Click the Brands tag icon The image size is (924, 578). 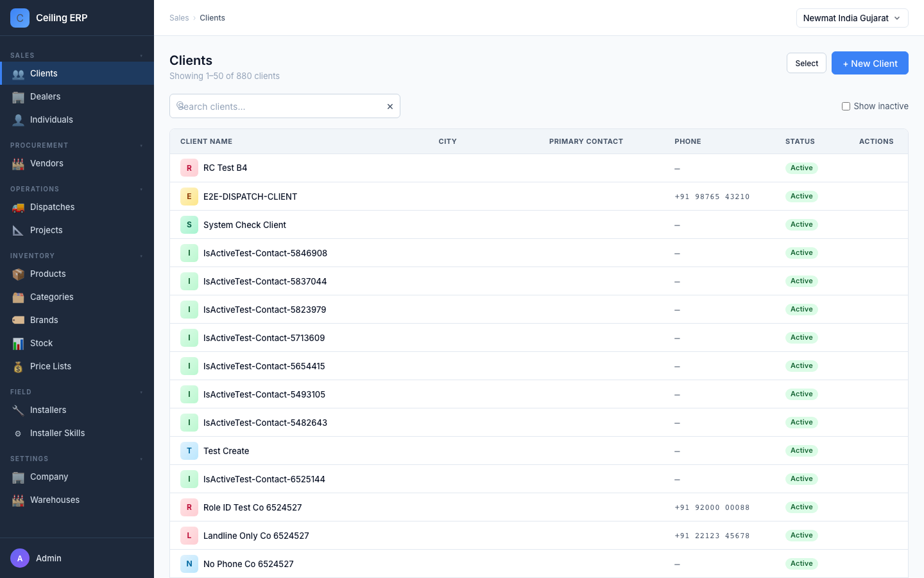coord(18,320)
